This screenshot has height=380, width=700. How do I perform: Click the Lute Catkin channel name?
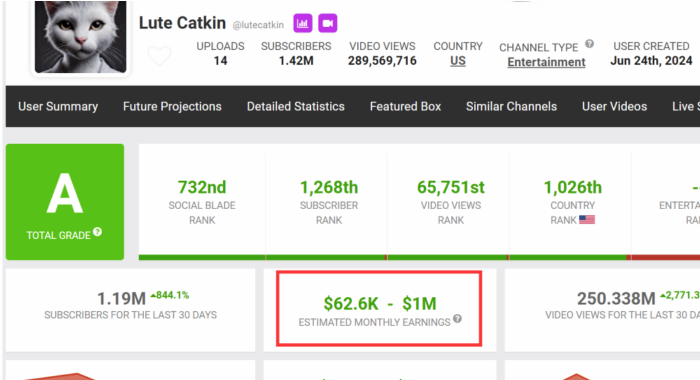tap(182, 23)
